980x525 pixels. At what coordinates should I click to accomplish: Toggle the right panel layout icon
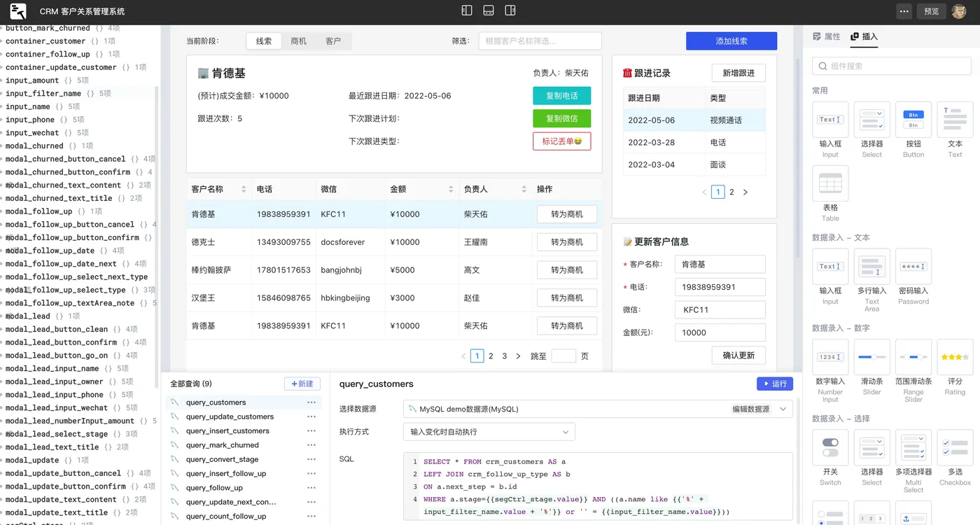(510, 10)
